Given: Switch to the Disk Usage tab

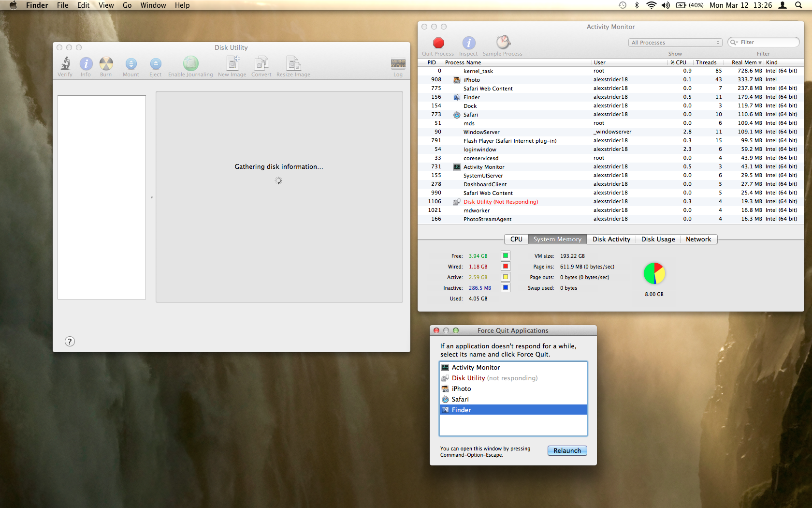Looking at the screenshot, I should 658,239.
